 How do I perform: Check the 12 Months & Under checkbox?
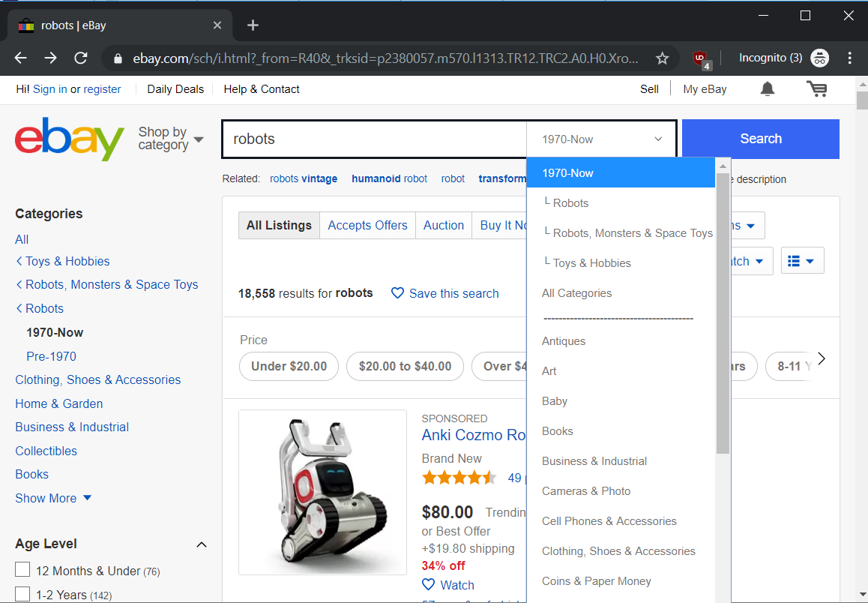[22, 570]
